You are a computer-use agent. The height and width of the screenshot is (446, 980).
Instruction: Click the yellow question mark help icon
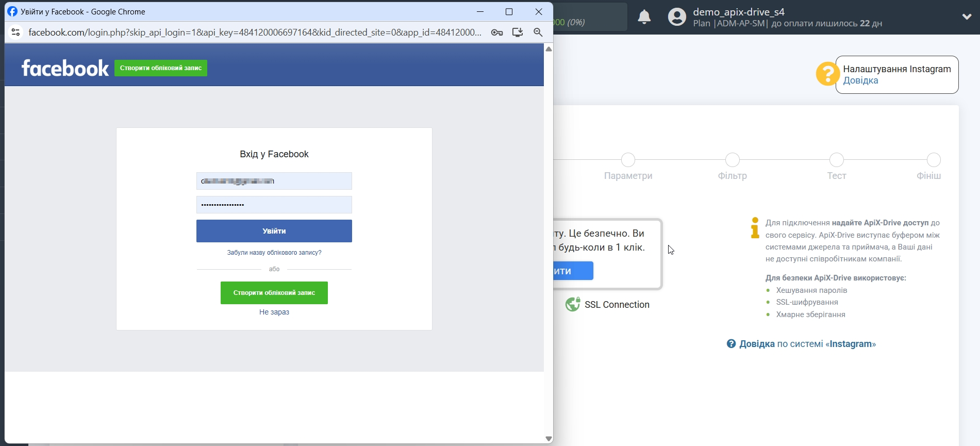(827, 74)
